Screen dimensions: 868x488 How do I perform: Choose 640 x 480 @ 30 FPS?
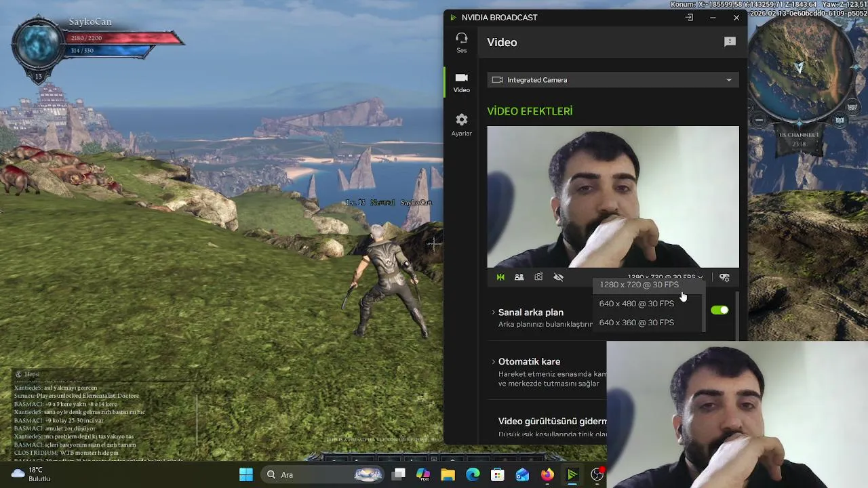(637, 304)
